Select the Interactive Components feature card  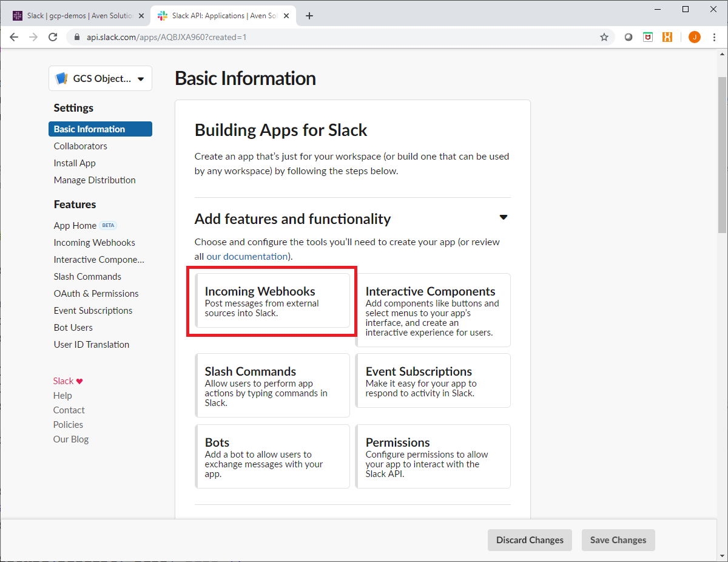click(x=433, y=310)
